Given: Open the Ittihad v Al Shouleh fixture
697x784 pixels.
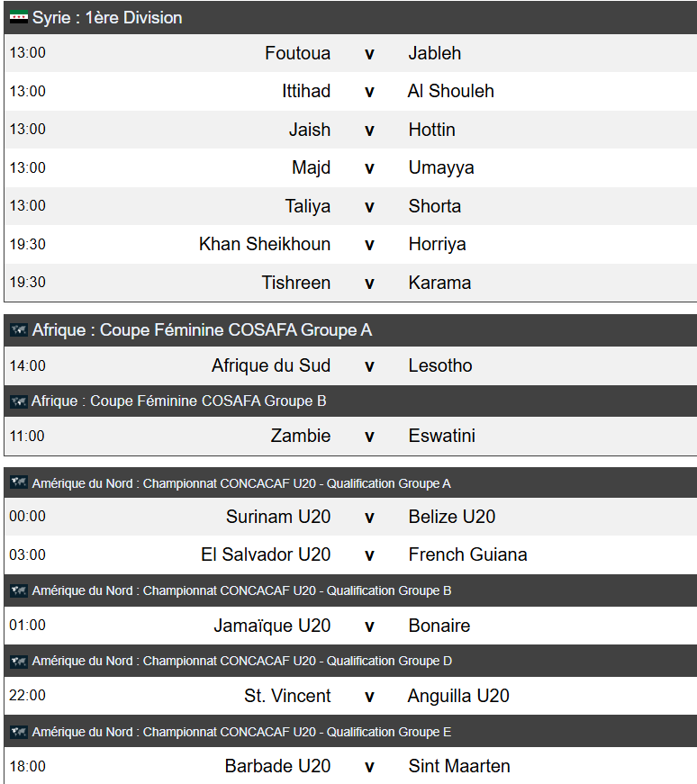Looking at the screenshot, I should (x=350, y=92).
